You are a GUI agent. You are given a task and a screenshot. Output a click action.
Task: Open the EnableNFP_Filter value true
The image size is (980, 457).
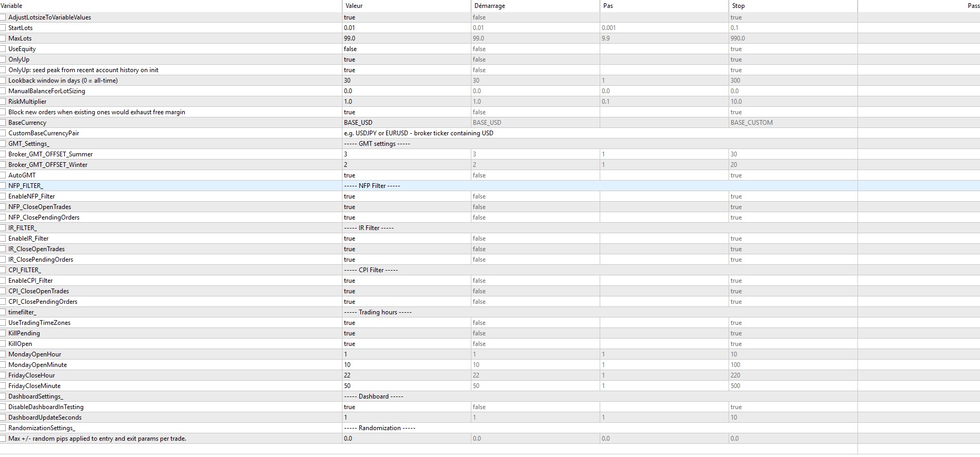pos(350,196)
